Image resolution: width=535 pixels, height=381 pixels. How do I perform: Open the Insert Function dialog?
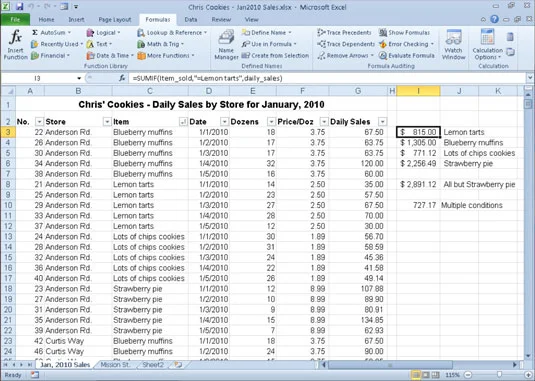15,45
